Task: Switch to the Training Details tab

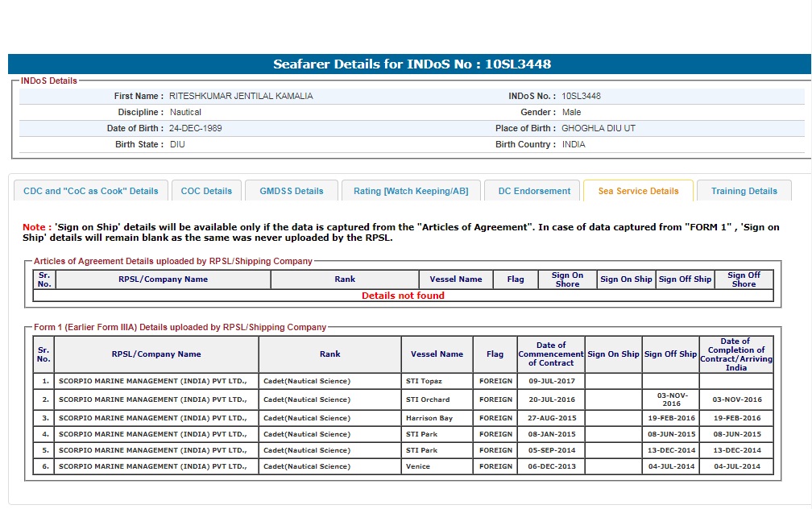Action: [x=744, y=191]
